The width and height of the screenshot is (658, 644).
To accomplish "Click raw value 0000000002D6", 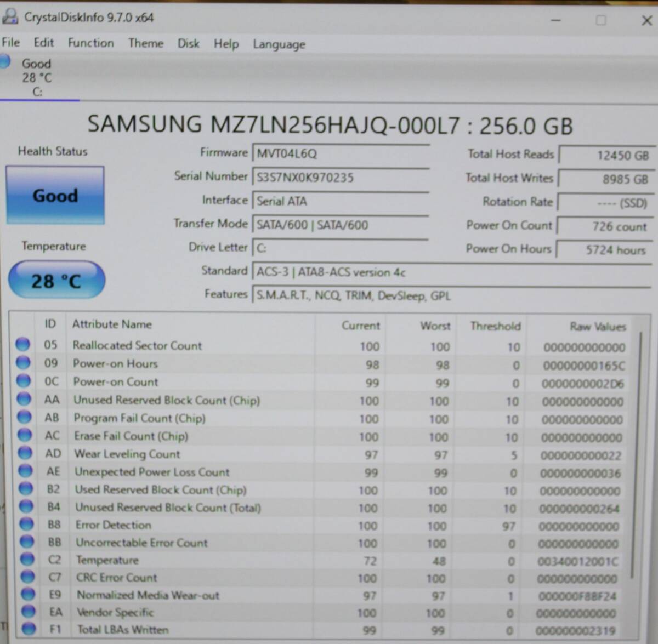I will [x=583, y=384].
